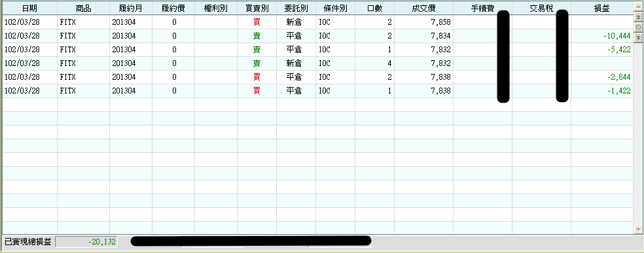Click the down arrow at scrollbar bottom
Screen dimensions: 644x253
pos(638,229)
